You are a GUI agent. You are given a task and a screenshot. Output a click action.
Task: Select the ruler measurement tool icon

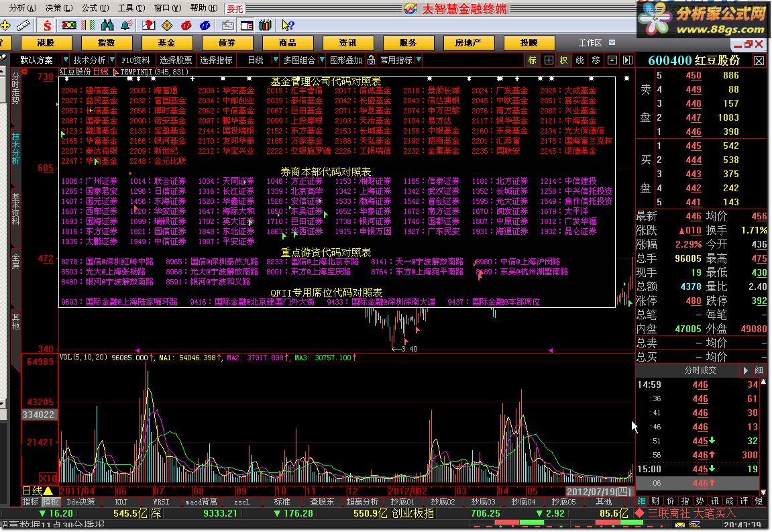pyautogui.click(x=23, y=25)
